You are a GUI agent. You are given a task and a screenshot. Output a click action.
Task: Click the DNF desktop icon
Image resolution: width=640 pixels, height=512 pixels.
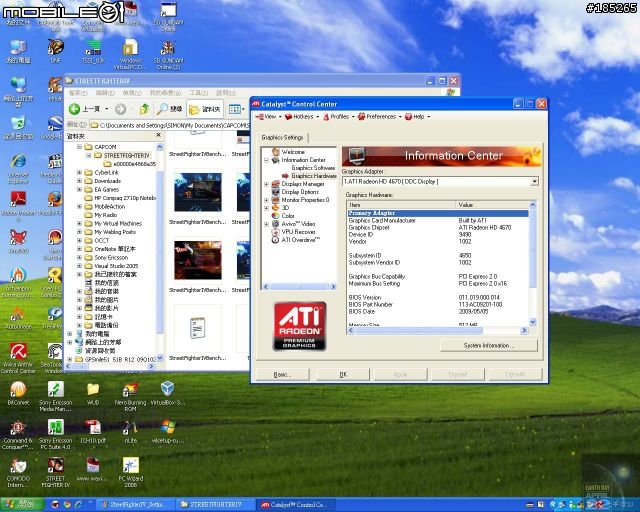[56, 48]
